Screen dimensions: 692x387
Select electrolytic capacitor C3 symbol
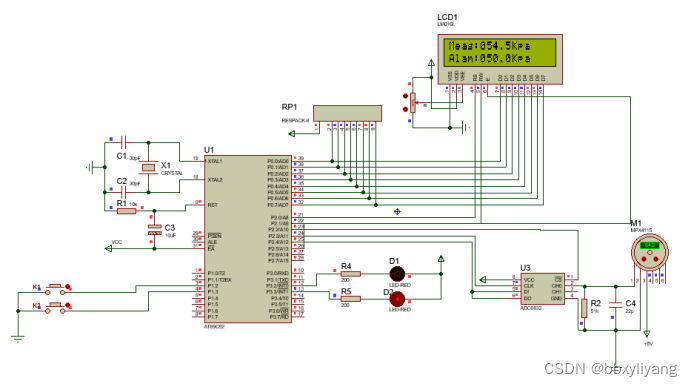154,229
